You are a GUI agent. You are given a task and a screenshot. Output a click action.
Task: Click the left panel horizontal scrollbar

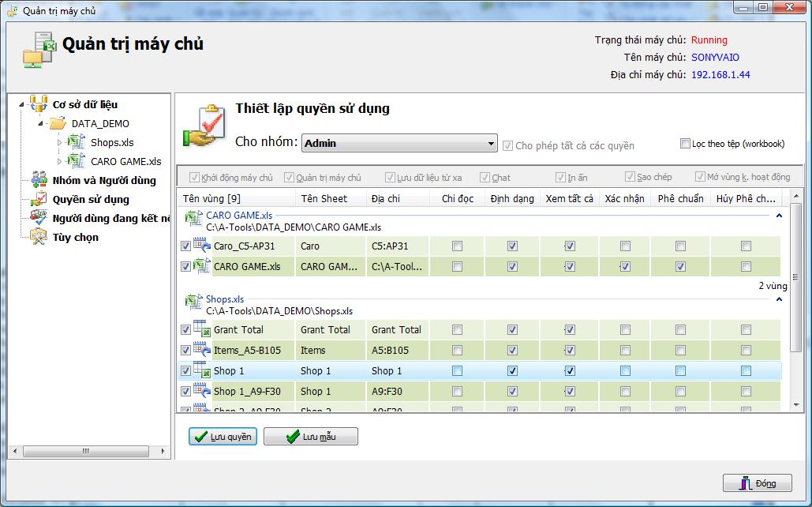(x=88, y=452)
